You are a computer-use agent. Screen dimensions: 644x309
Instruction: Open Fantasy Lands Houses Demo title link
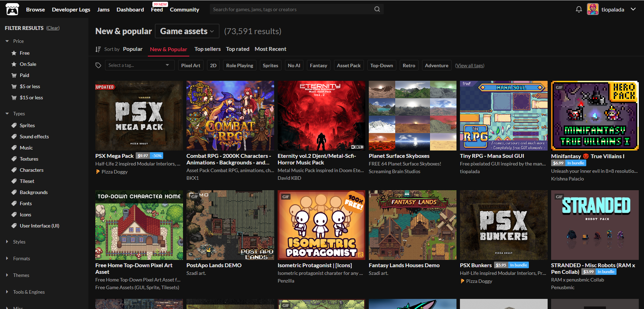[404, 265]
